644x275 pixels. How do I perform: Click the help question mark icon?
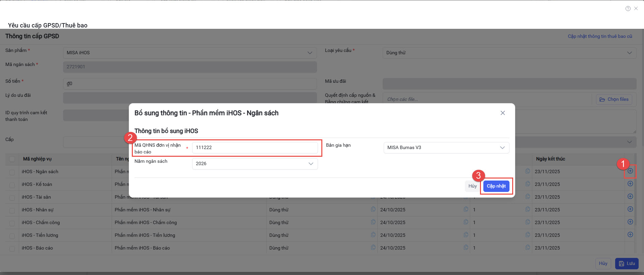628,9
